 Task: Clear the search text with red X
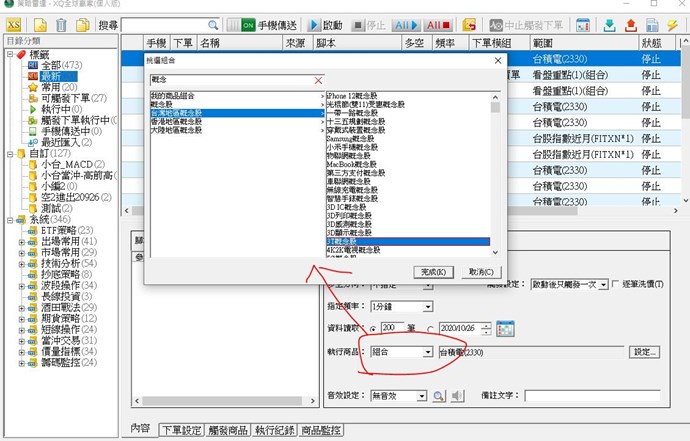pos(318,79)
